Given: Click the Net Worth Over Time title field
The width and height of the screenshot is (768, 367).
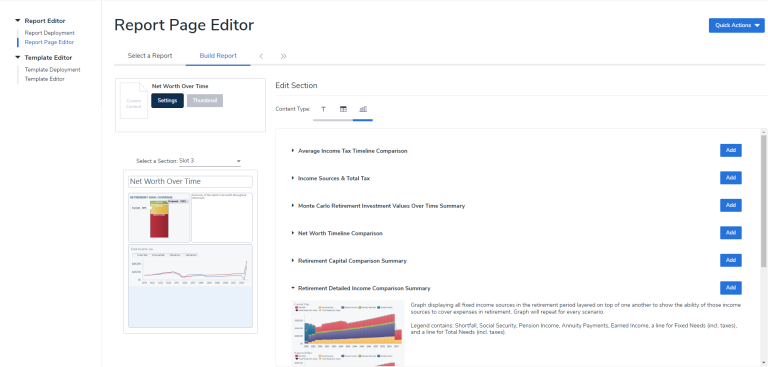Looking at the screenshot, I should coord(190,182).
